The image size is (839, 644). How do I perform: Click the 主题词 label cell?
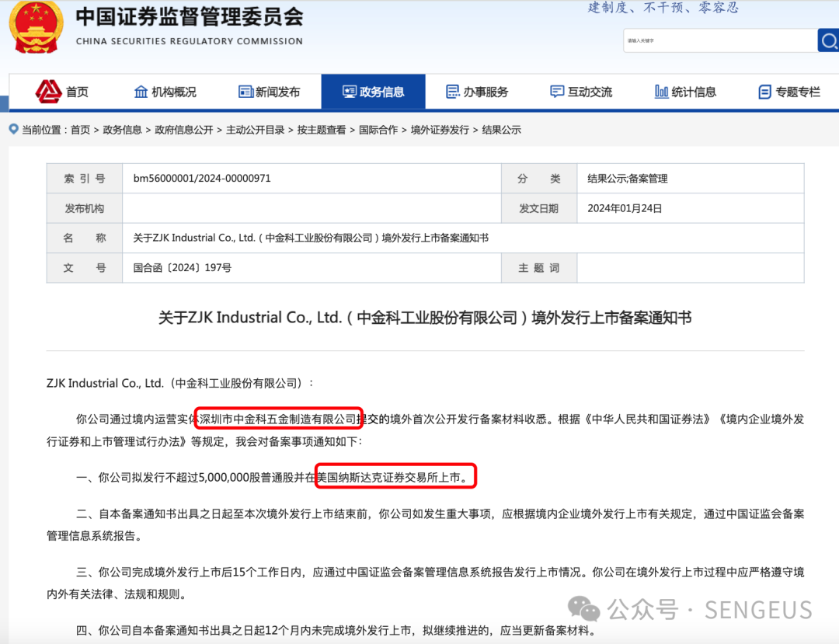pos(539,268)
